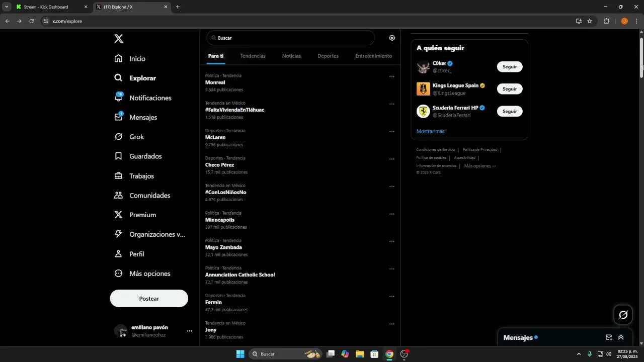The height and width of the screenshot is (362, 644).
Task: Open more options for #FaltaViviendaEnTláhuac trend
Action: click(391, 104)
